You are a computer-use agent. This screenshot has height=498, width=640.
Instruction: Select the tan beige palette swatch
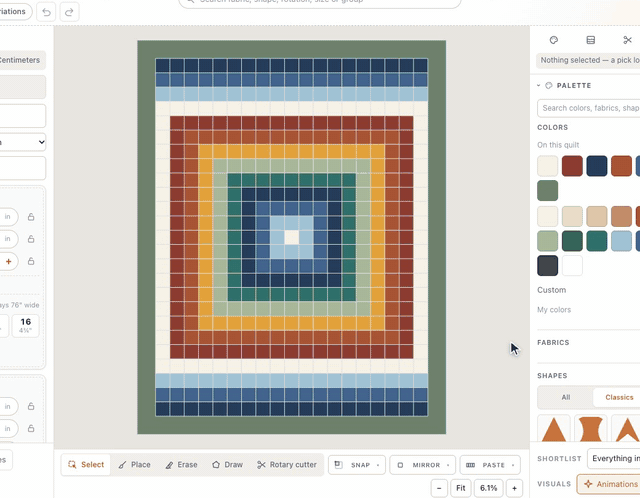pos(597,216)
